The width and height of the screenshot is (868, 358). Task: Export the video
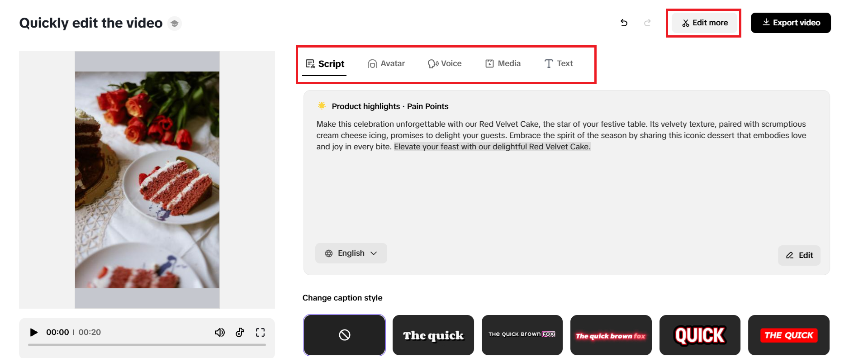pyautogui.click(x=791, y=23)
